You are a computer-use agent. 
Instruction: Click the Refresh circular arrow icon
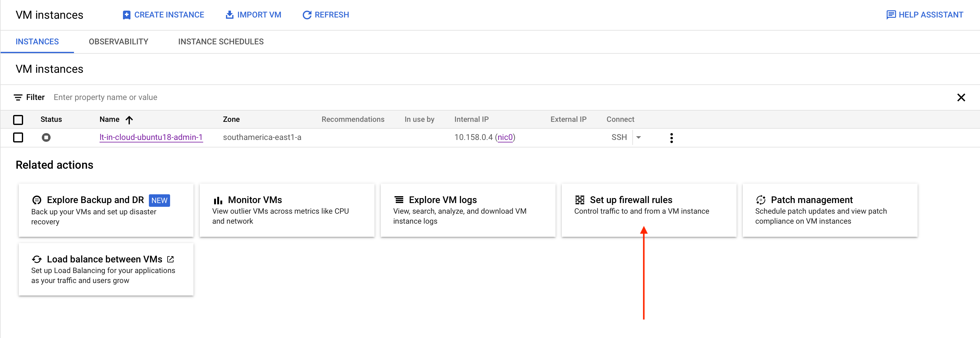click(306, 15)
